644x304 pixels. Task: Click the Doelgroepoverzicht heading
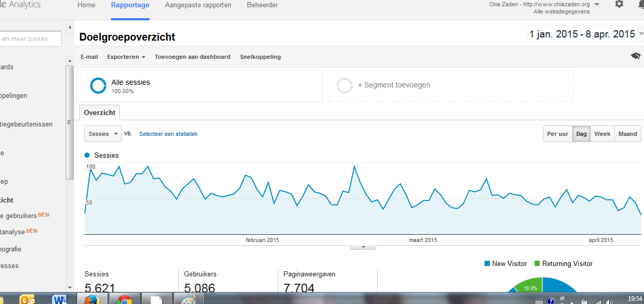click(x=127, y=37)
